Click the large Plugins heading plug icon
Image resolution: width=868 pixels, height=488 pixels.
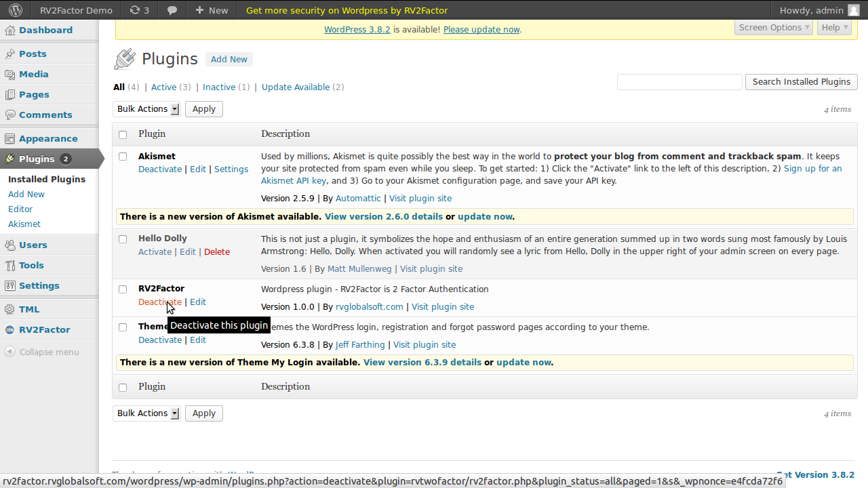(125, 59)
